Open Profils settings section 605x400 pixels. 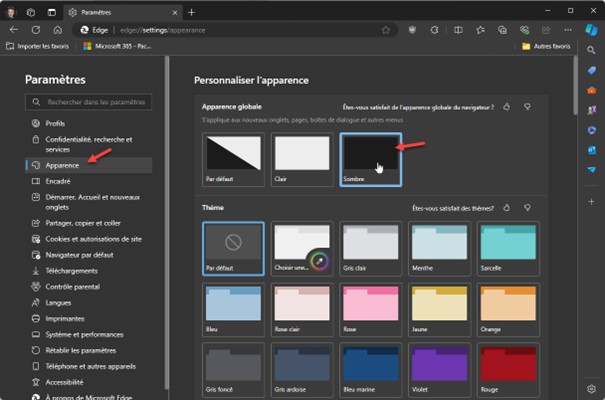[x=55, y=123]
